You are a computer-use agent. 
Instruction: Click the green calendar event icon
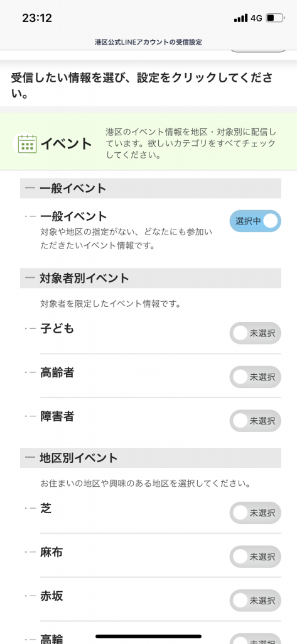(28, 144)
